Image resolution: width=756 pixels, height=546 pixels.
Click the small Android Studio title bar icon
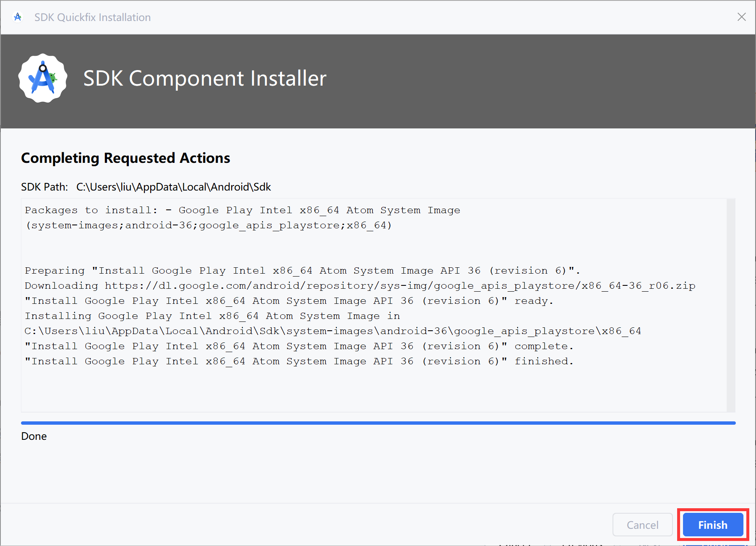coord(18,17)
